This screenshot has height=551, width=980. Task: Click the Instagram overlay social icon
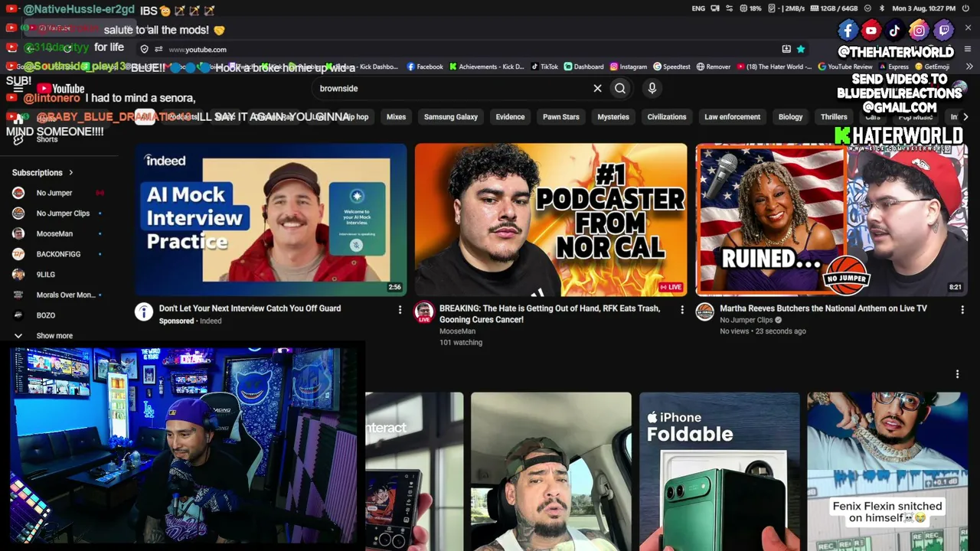tap(919, 31)
